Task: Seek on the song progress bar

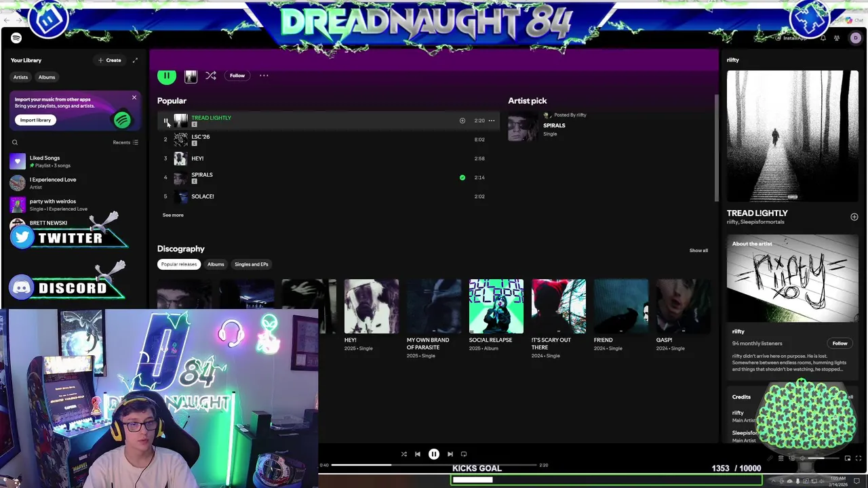Action: point(434,465)
